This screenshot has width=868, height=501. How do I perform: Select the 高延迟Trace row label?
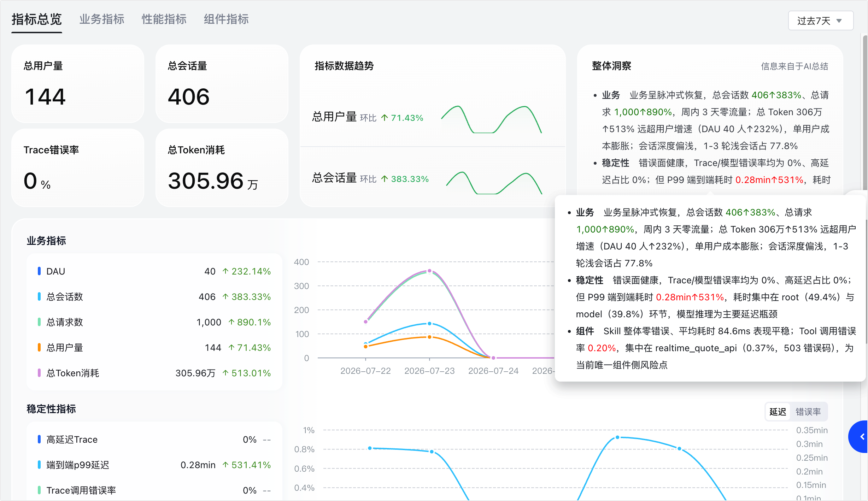[72, 440]
